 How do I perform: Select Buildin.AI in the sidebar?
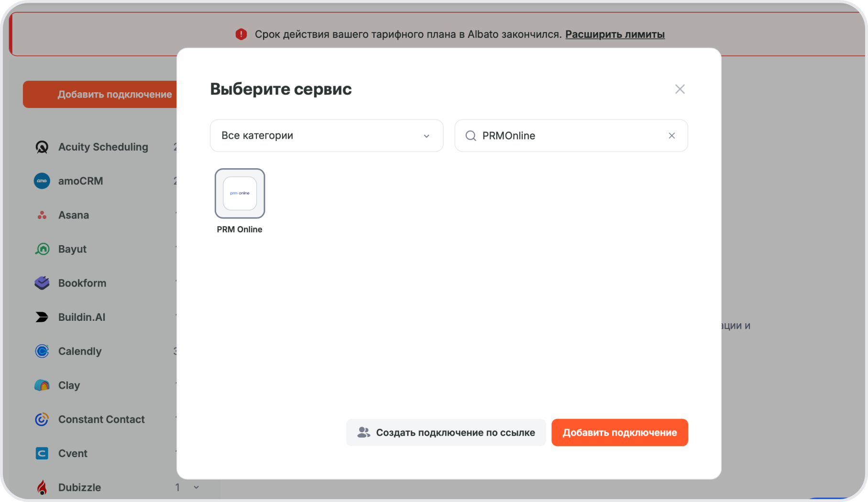coord(82,317)
